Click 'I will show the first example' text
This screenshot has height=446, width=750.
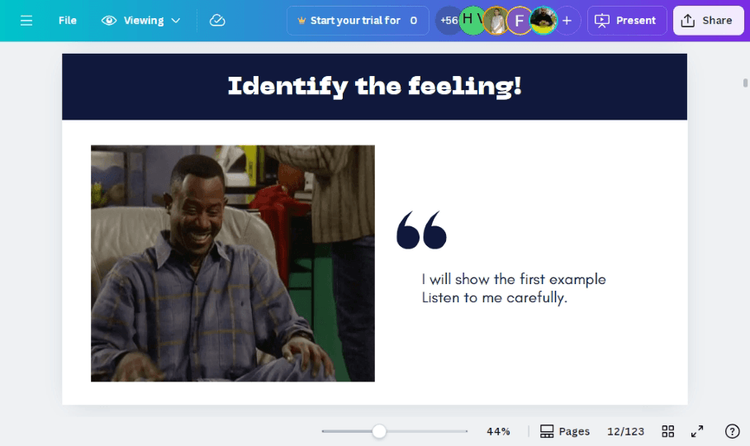[x=514, y=279]
